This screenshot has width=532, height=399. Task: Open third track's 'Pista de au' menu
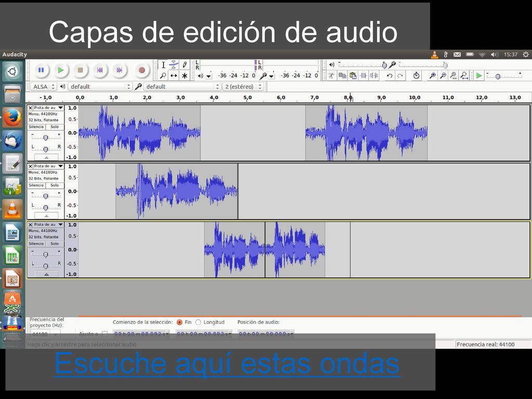pyautogui.click(x=48, y=224)
